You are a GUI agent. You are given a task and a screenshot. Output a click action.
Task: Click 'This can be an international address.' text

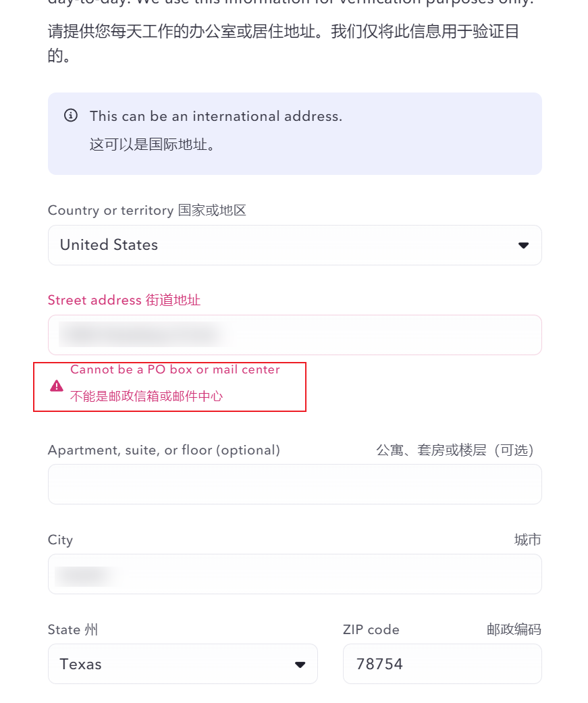point(216,116)
